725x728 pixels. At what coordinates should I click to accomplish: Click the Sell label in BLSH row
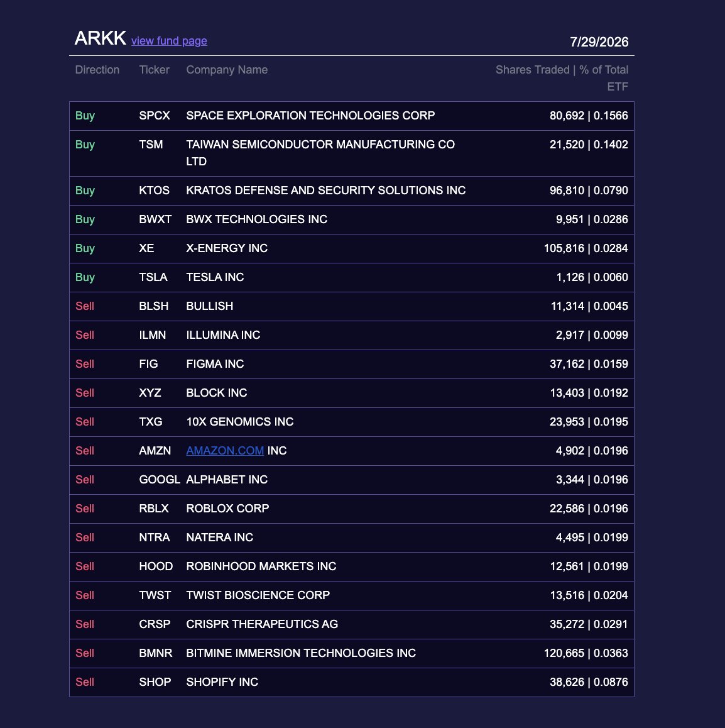pos(84,306)
